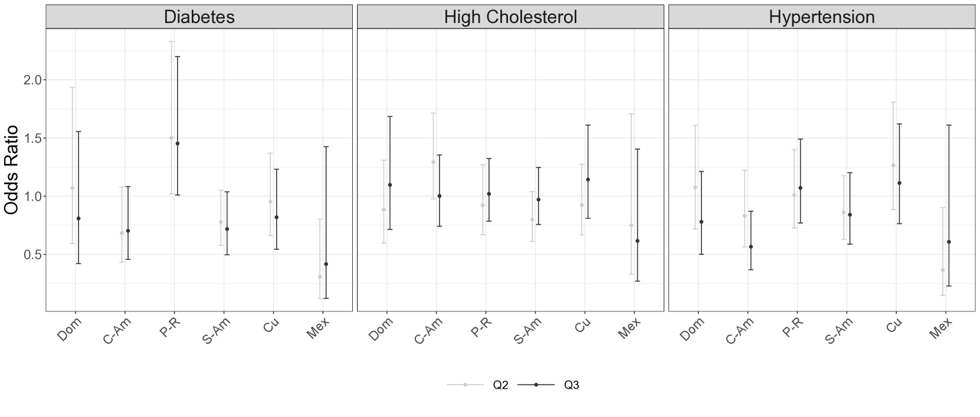Click Q3 point for Dom in High Cholesterol

point(389,185)
